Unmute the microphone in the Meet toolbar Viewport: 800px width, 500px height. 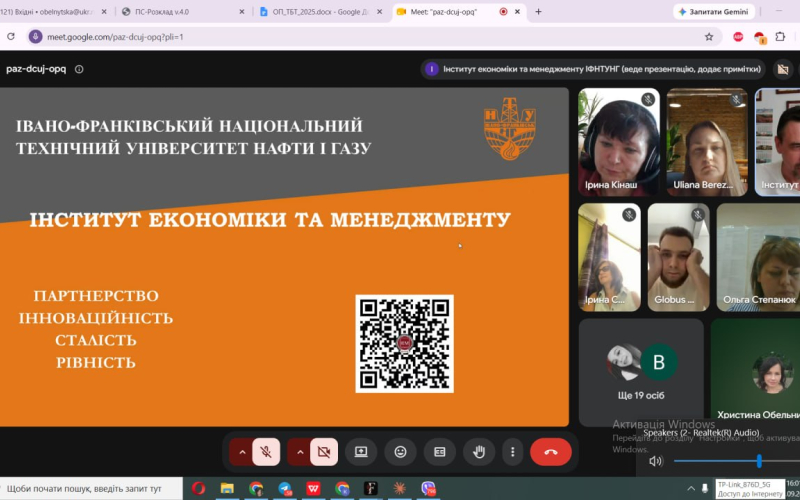[266, 452]
